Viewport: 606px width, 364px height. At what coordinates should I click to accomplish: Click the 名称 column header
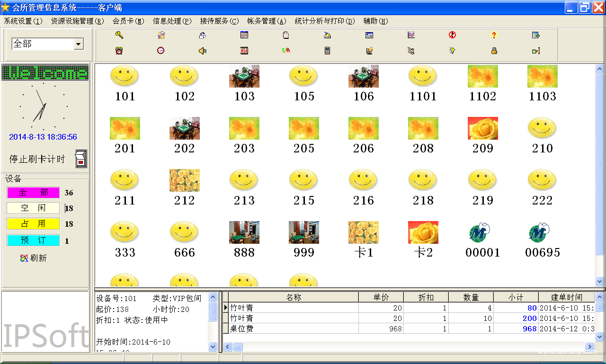[294, 297]
